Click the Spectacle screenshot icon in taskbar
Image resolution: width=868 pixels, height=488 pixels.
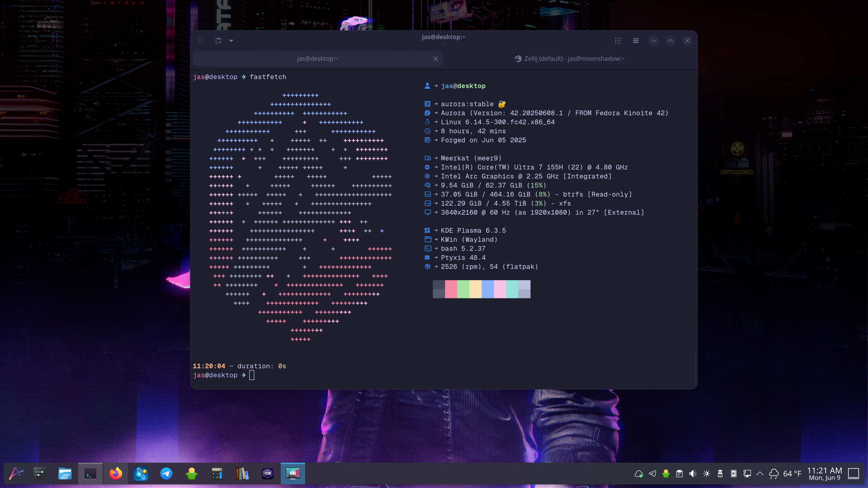tap(293, 474)
